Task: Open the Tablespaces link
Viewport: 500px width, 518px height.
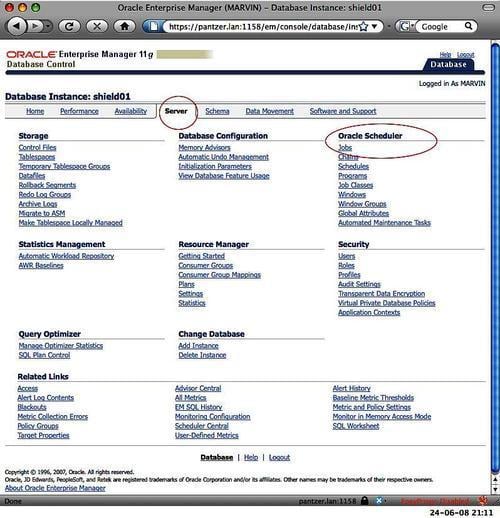Action: point(37,157)
